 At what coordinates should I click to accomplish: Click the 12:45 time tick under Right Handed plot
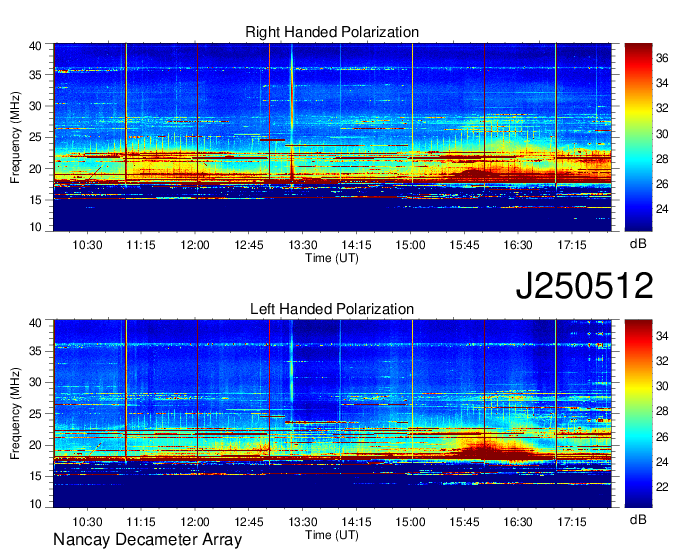pos(249,245)
